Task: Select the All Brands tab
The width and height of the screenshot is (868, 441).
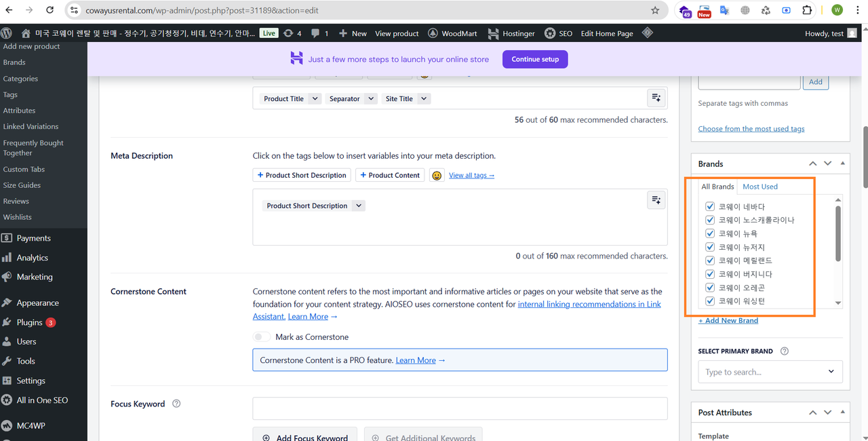Action: point(717,187)
